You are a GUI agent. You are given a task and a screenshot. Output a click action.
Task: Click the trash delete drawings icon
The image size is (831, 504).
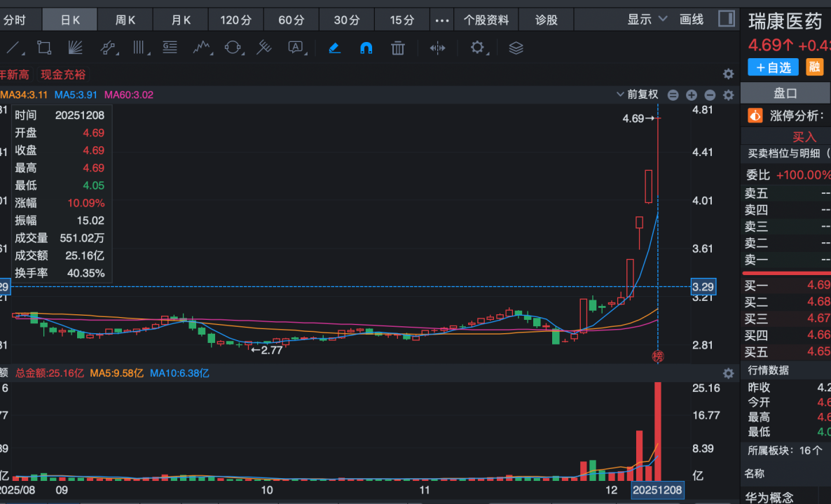pyautogui.click(x=397, y=48)
